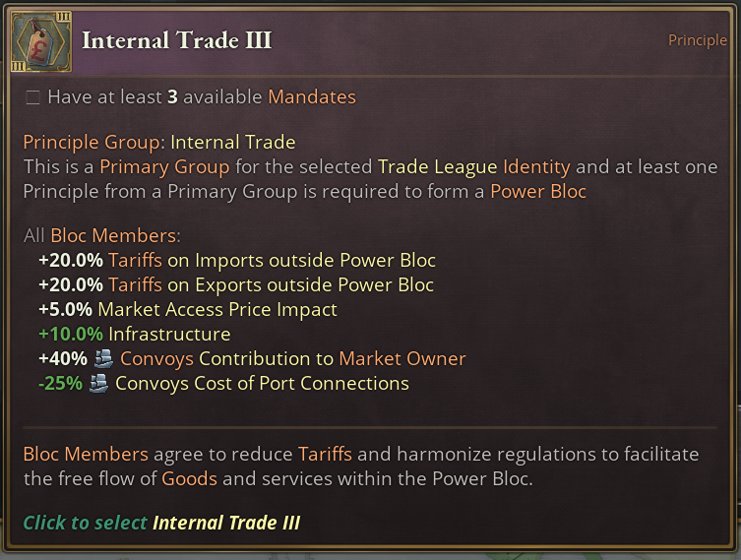This screenshot has width=741, height=560.
Task: Toggle the available Mandates requirement checkbox
Action: (32, 97)
